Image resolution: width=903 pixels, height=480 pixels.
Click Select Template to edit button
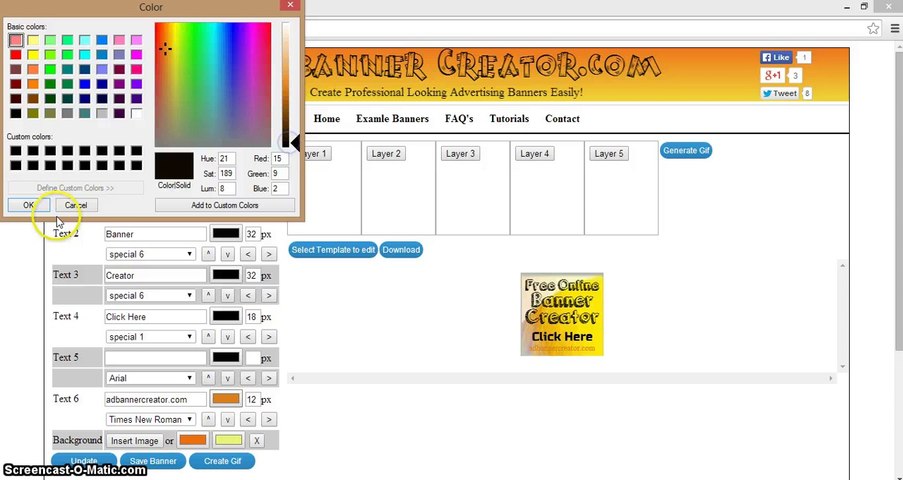(333, 250)
